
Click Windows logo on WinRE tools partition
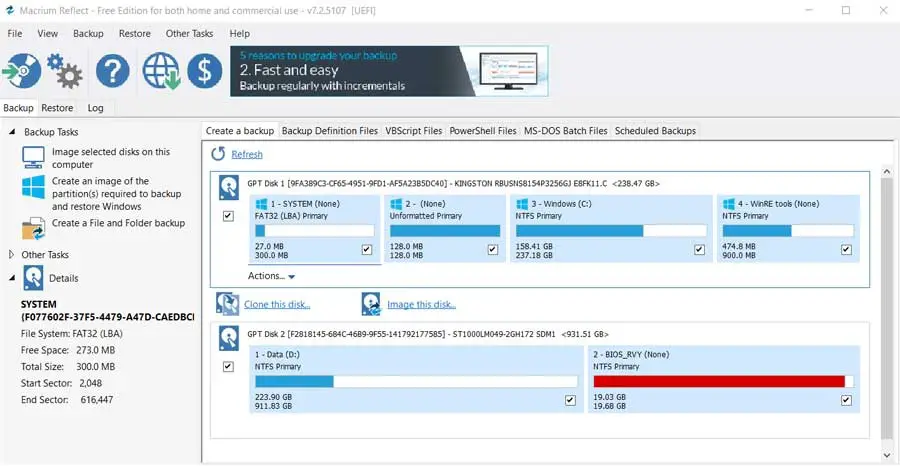728,204
